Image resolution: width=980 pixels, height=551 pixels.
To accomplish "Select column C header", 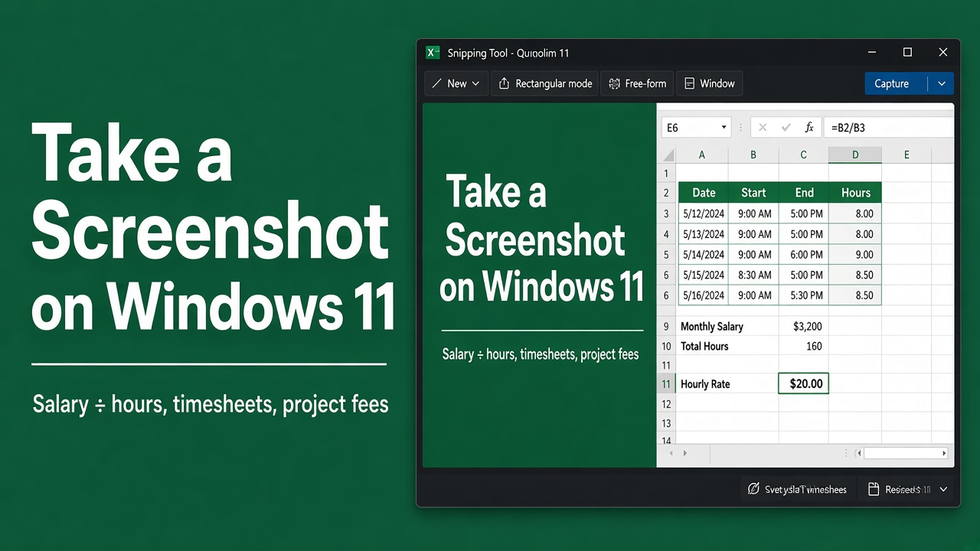I will [803, 155].
